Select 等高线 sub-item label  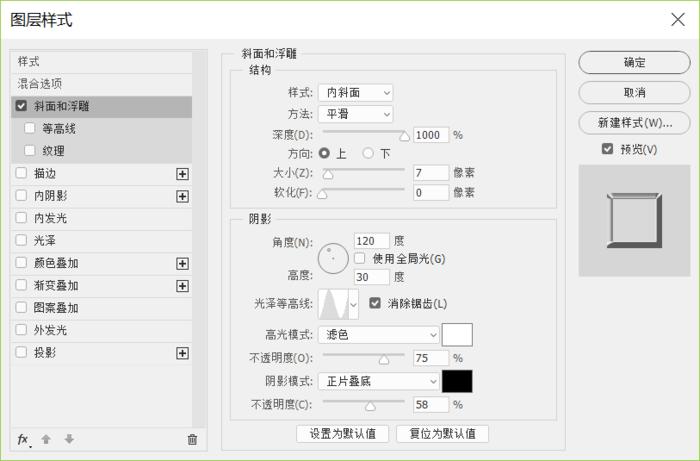[59, 129]
